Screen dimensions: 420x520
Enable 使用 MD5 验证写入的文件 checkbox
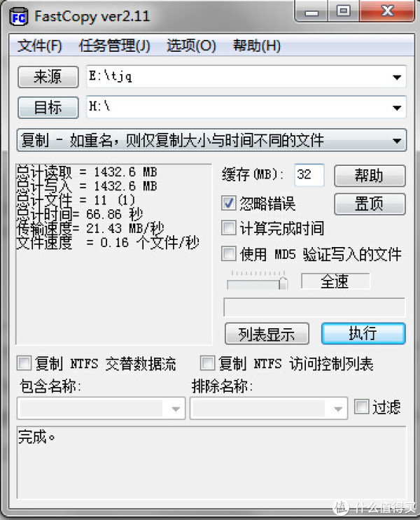(x=229, y=253)
